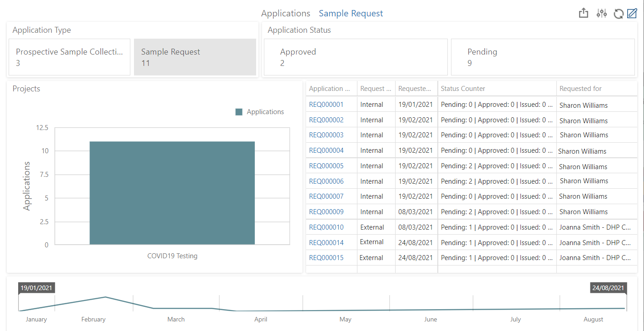Image resolution: width=644 pixels, height=331 pixels.
Task: Click the edit dashboard pencil icon
Action: pyautogui.click(x=632, y=13)
